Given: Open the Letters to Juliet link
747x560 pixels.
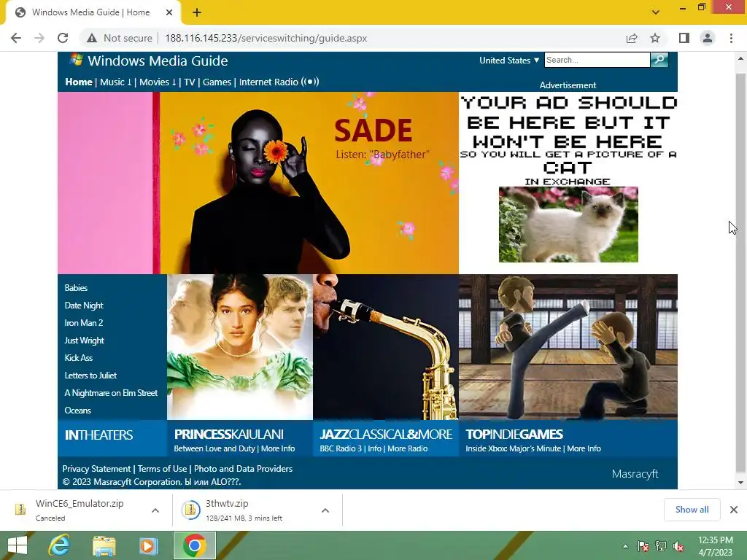Looking at the screenshot, I should (x=90, y=376).
